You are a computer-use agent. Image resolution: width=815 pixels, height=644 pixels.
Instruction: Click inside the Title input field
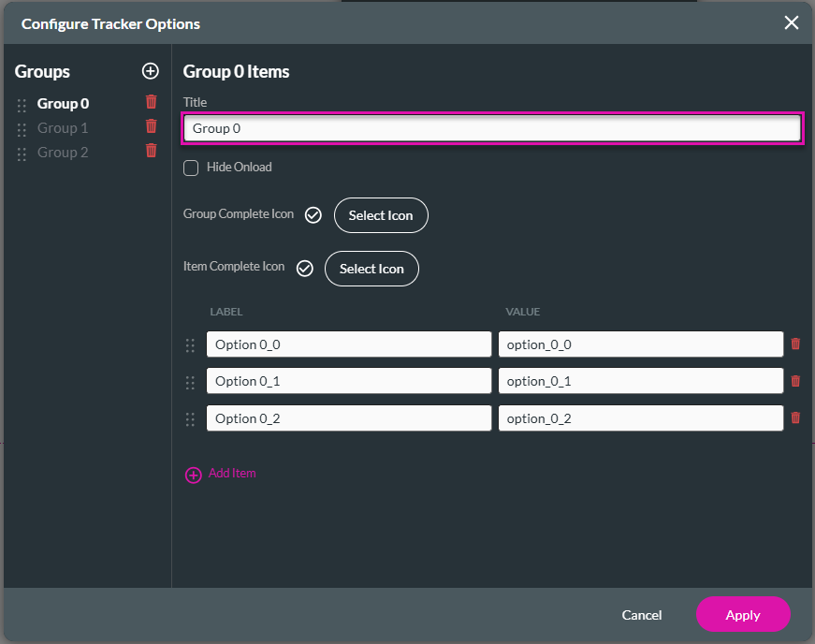(x=492, y=127)
